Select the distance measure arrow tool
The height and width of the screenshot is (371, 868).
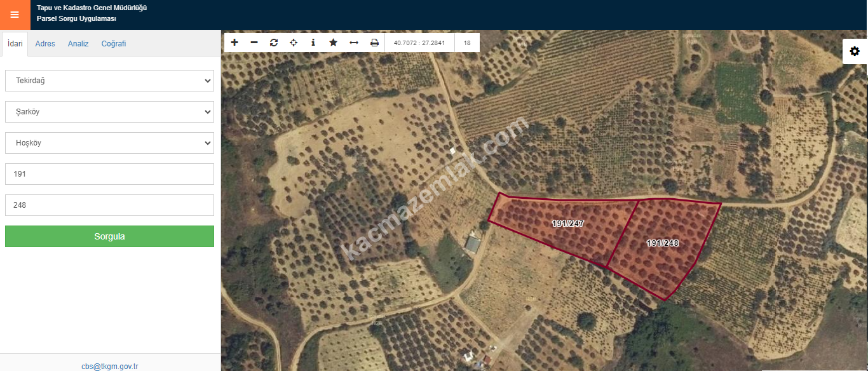click(x=354, y=43)
